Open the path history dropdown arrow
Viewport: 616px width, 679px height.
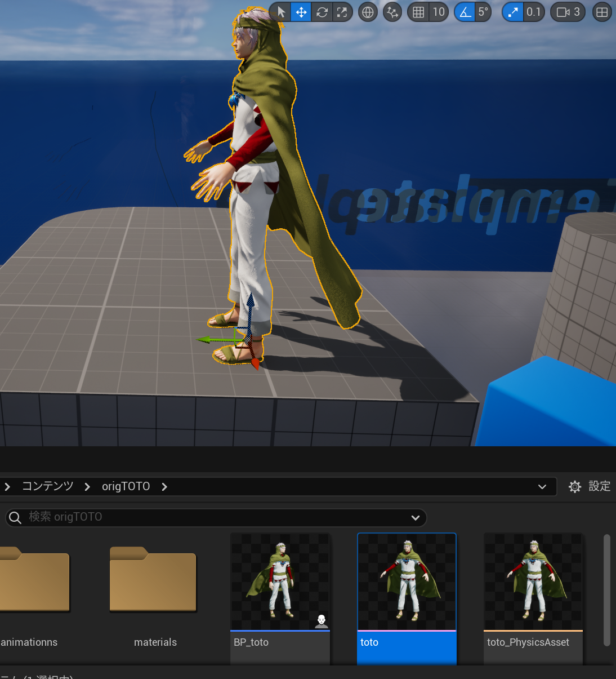(542, 487)
